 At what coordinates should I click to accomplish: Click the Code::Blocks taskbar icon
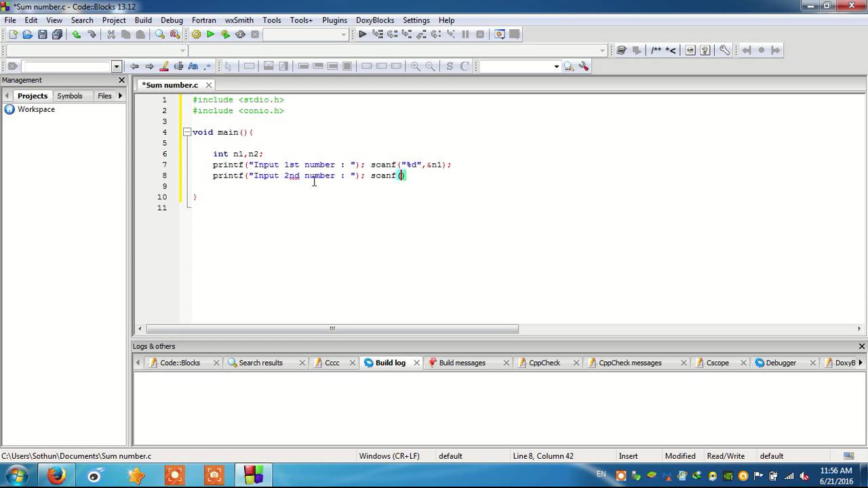coord(254,475)
